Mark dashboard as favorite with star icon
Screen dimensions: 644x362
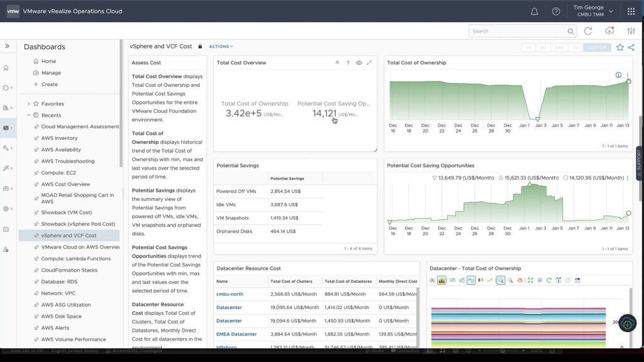pos(619,48)
